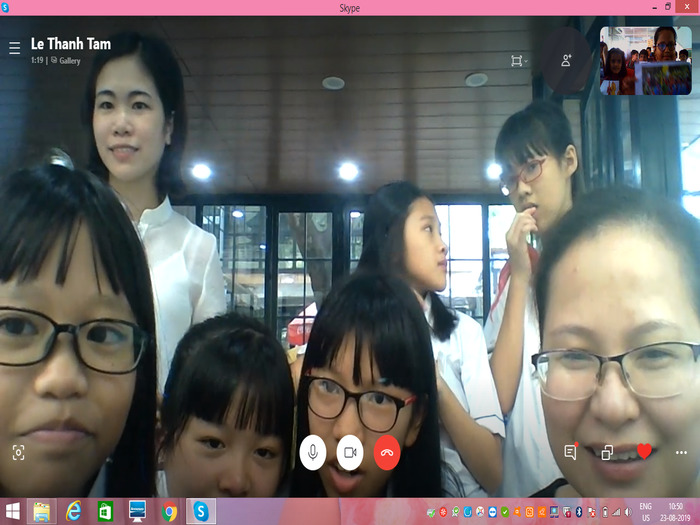Screen dimensions: 700x525
Task: Mute the microphone in the call
Action: pos(312,452)
